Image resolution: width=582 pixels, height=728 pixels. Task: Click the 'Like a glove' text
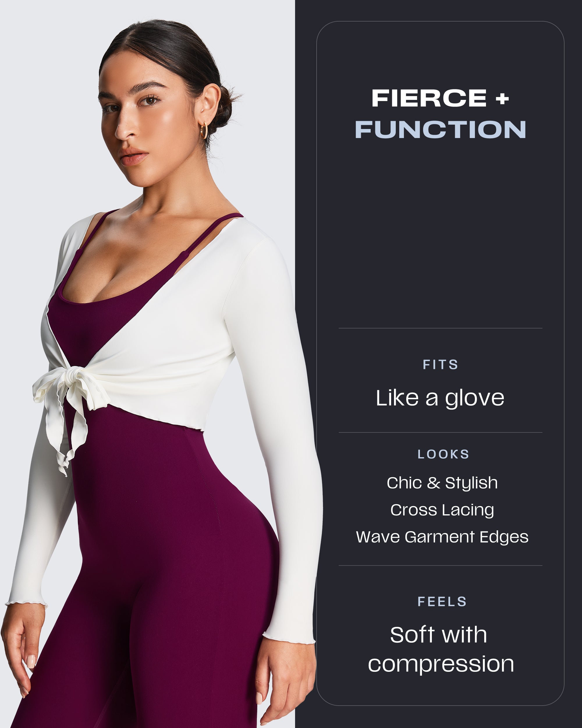point(440,398)
